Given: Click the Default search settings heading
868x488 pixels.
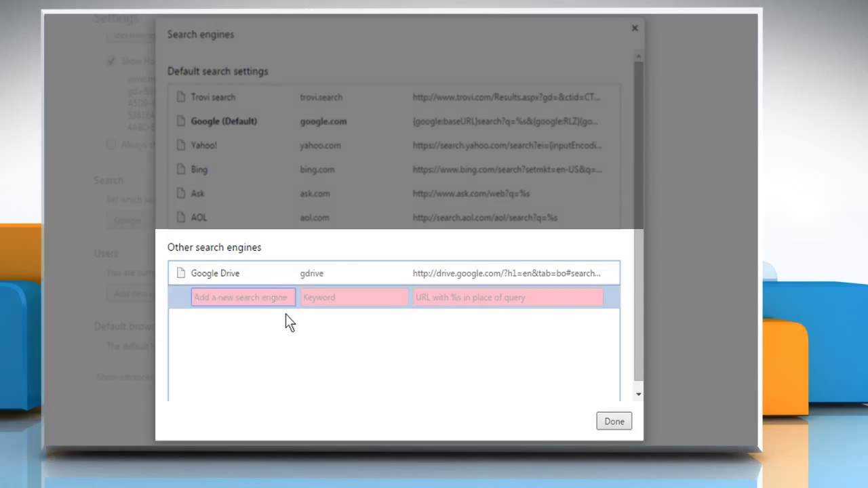Looking at the screenshot, I should (218, 71).
